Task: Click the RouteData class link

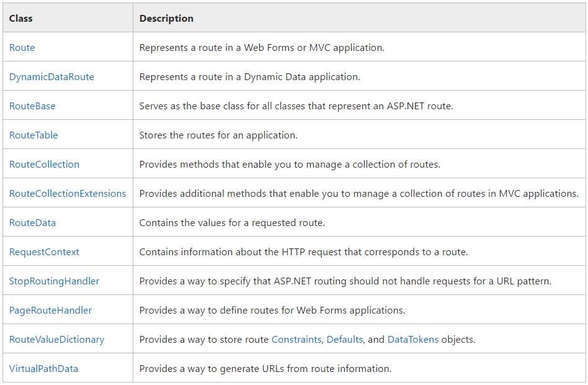Action: (32, 223)
